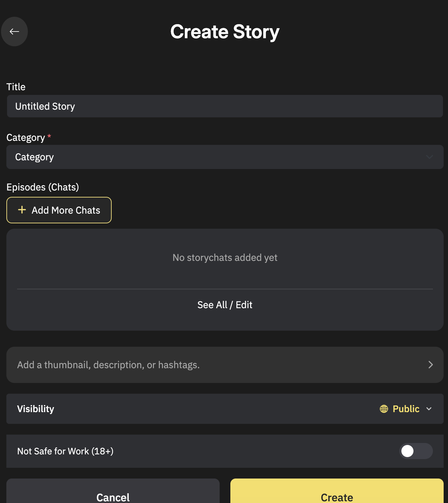
Task: Expand the Category dropdown chevron
Action: coord(429,157)
